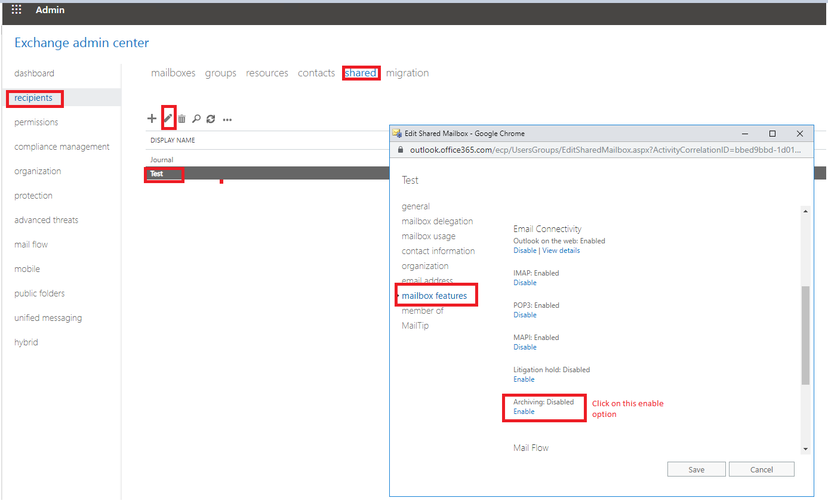The height and width of the screenshot is (504, 828).
Task: Click the Exchange admin center title
Action: click(82, 43)
